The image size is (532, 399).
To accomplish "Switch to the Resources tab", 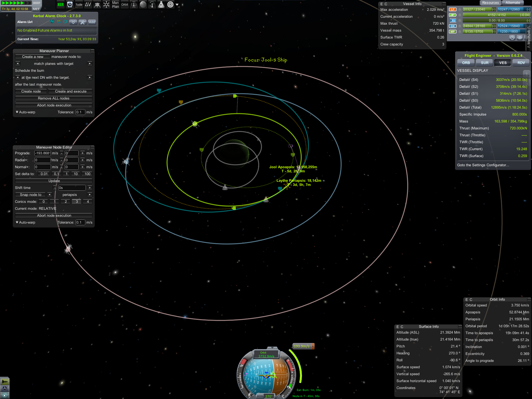I will tap(490, 3).
